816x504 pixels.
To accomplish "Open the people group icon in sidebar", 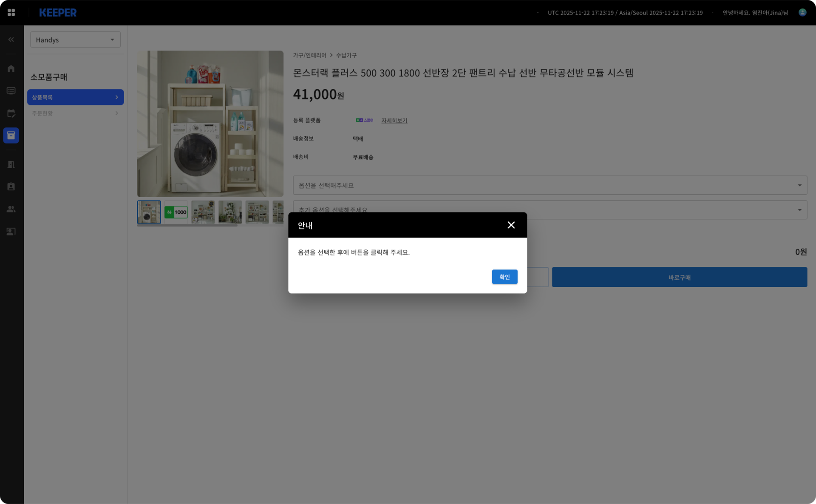I will click(x=11, y=209).
